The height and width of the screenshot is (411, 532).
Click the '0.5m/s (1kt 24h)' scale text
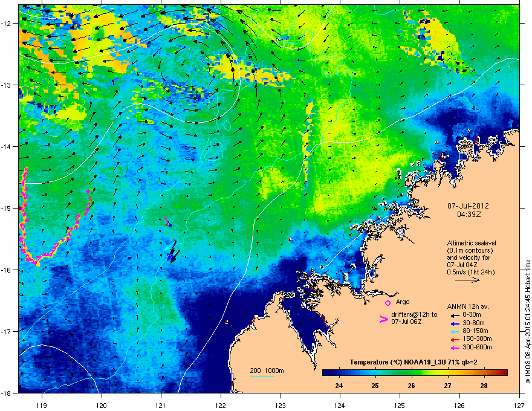tap(470, 272)
